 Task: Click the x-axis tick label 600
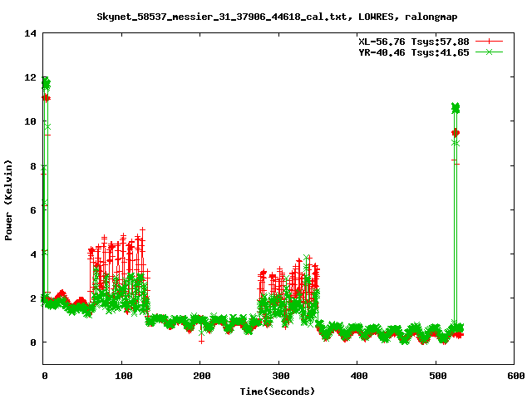point(516,376)
